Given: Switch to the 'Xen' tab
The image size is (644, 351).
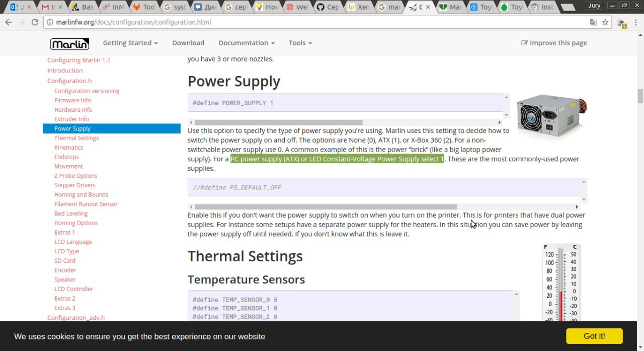Looking at the screenshot, I should 358,7.
